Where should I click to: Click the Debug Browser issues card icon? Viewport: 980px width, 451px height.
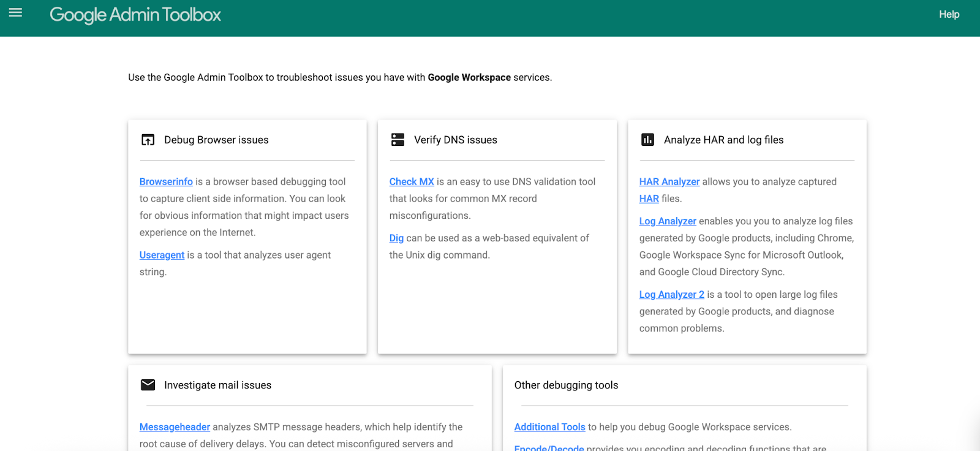pos(148,140)
